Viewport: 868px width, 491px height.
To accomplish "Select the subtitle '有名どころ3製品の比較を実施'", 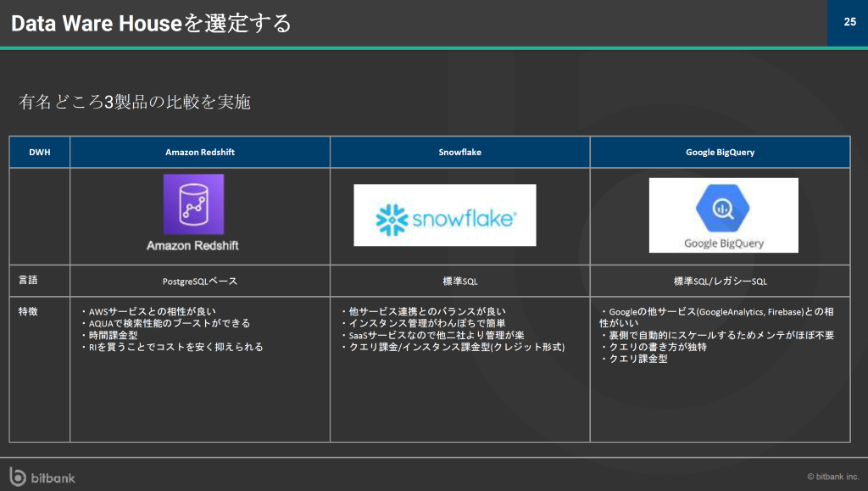I will point(135,102).
